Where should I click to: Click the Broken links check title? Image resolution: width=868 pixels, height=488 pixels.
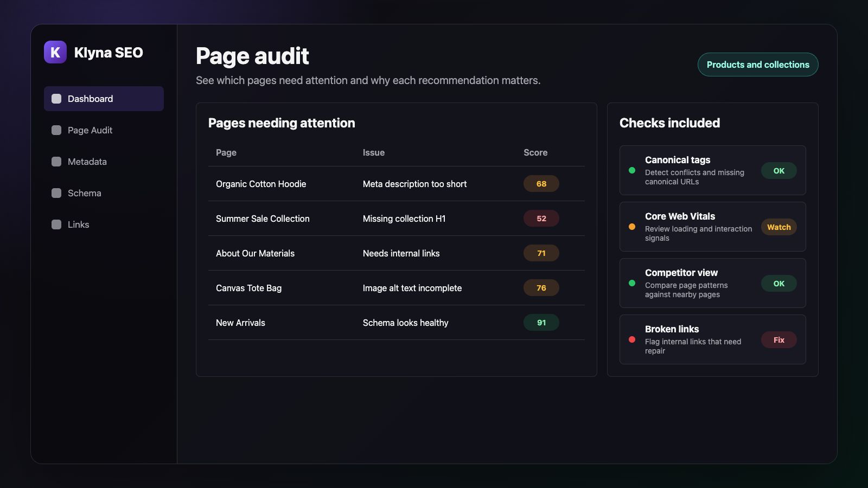click(672, 329)
